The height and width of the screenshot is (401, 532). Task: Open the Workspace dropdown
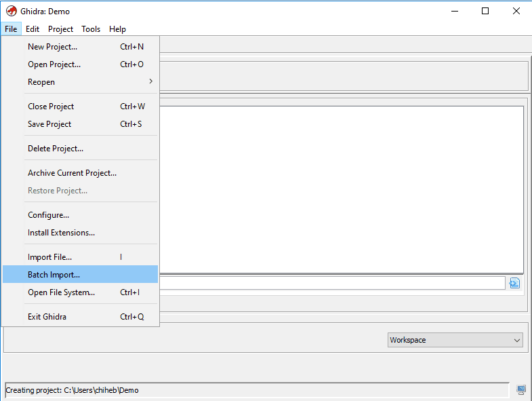(455, 340)
